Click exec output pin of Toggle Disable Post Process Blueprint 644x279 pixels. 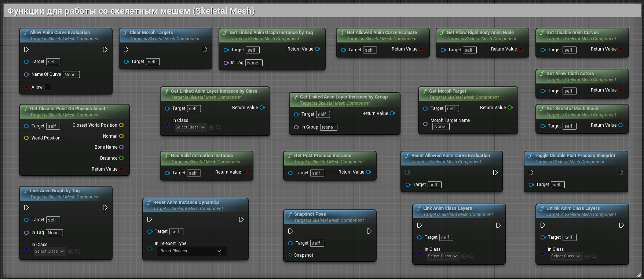pyautogui.click(x=621, y=172)
